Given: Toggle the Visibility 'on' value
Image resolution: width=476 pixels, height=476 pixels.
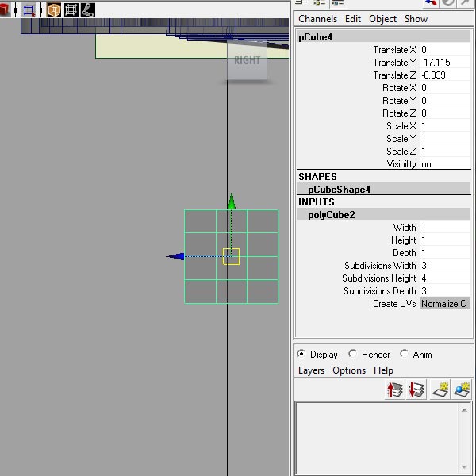Looking at the screenshot, I should coord(445,164).
